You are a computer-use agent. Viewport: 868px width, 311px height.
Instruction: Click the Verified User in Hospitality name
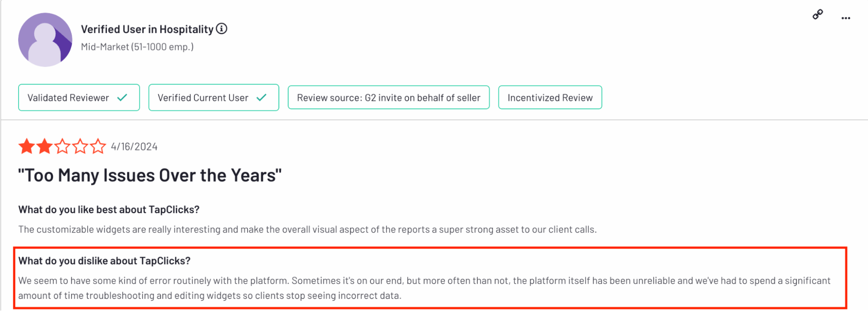click(148, 29)
